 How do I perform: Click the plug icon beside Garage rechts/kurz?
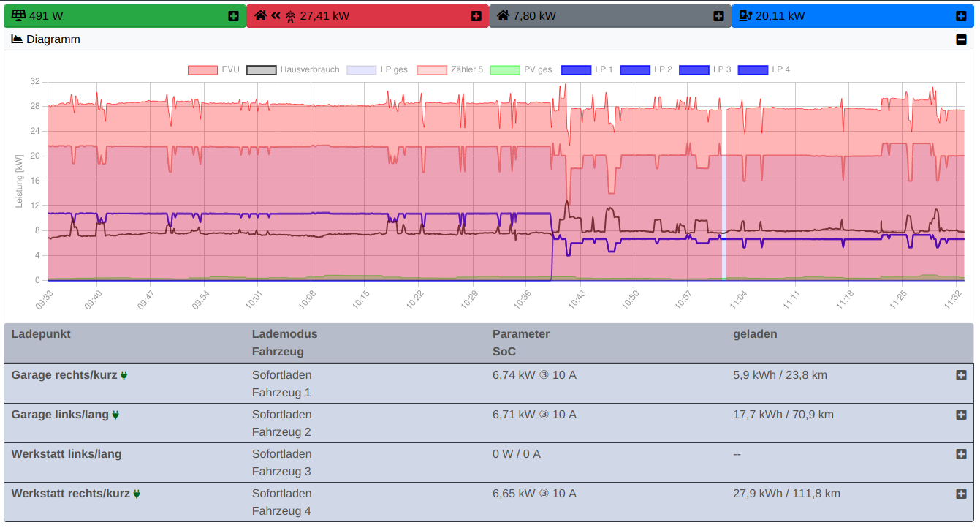click(x=124, y=375)
